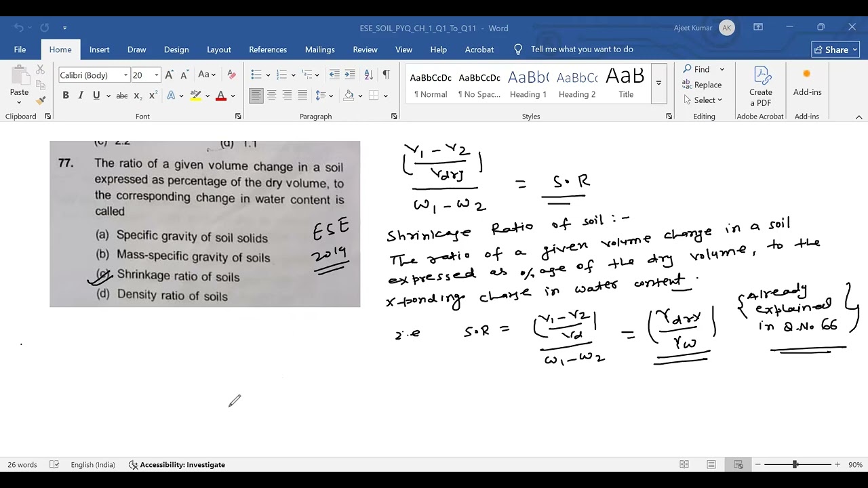Clear all formatting eraser icon
This screenshot has height=488, width=868.
point(231,75)
